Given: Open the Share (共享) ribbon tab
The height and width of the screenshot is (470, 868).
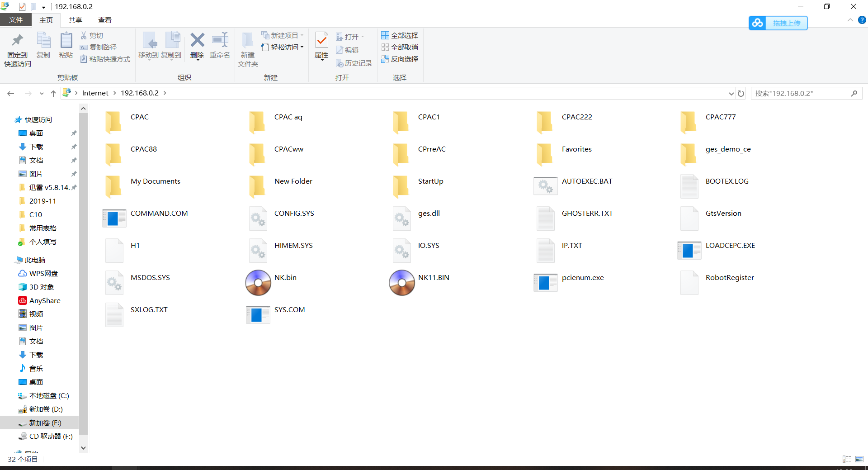Looking at the screenshot, I should pos(75,20).
